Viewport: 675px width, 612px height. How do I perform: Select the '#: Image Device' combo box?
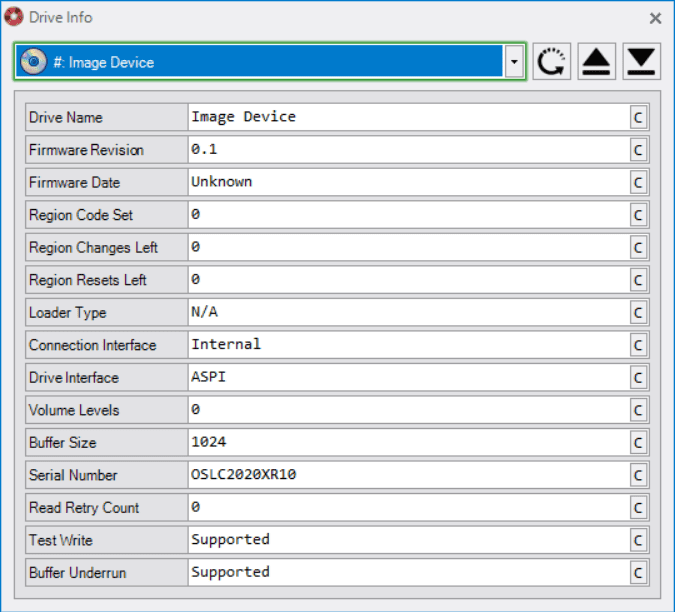pos(270,62)
